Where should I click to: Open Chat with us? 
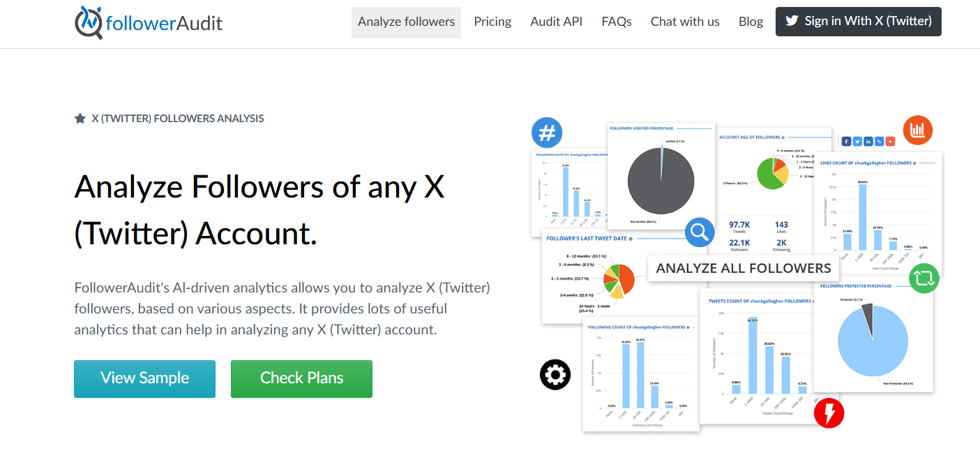point(685,22)
